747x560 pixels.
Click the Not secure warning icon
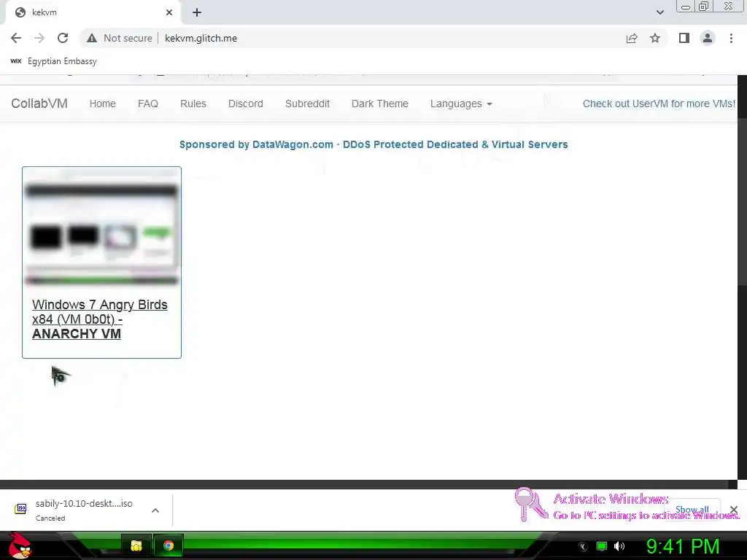[x=92, y=38]
